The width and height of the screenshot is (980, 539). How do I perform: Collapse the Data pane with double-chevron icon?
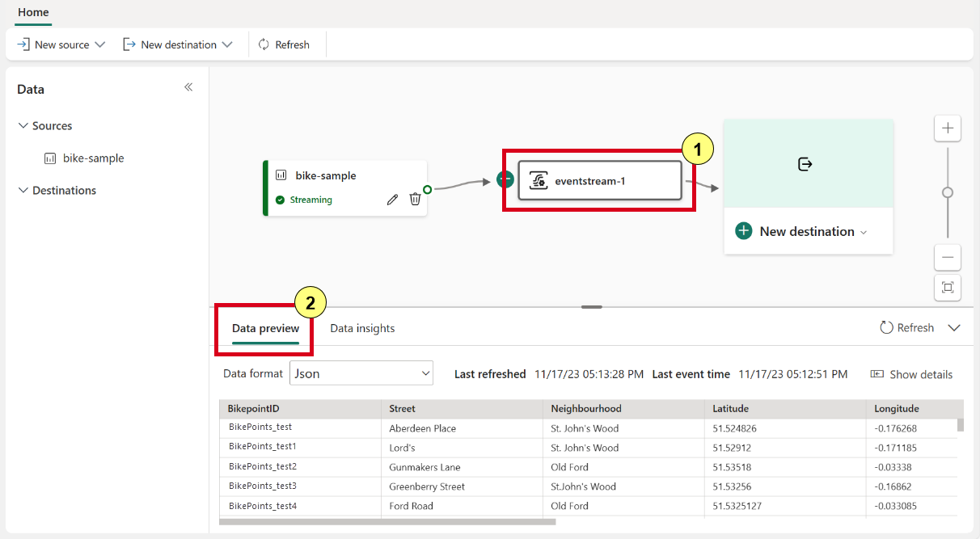coord(188,87)
